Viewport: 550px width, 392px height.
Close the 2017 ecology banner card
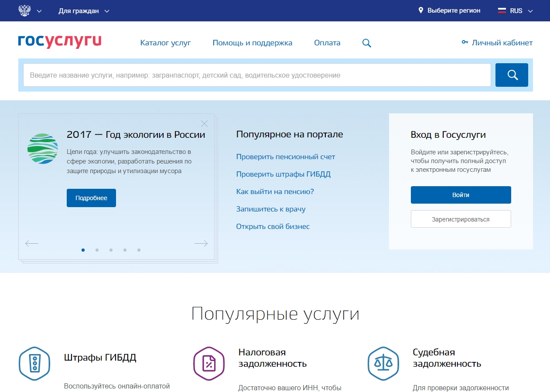[204, 123]
